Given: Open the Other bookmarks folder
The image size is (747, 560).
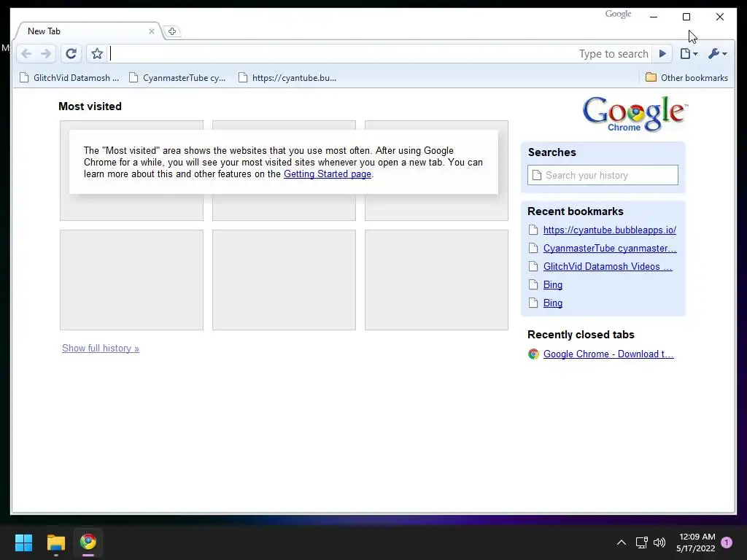Looking at the screenshot, I should [686, 77].
